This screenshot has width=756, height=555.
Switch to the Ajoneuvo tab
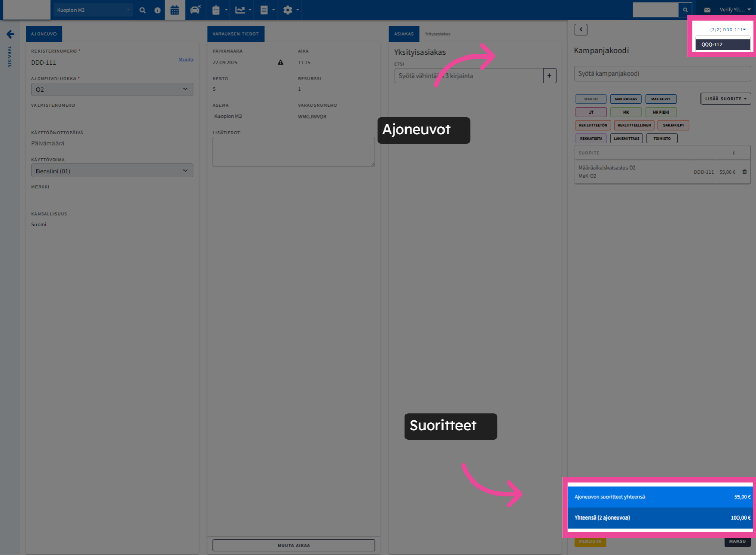(44, 34)
